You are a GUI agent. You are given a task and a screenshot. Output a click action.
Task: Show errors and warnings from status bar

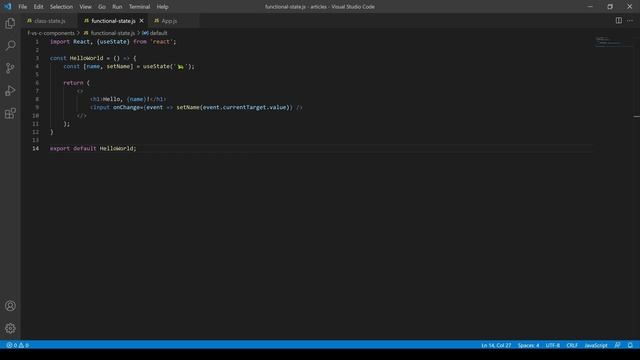pyautogui.click(x=18, y=345)
